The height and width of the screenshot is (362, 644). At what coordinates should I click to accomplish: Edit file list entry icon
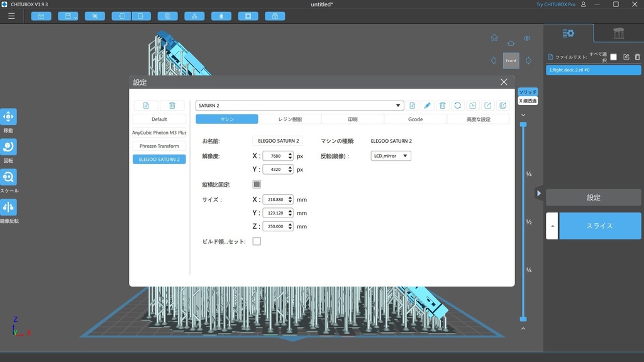click(x=626, y=57)
